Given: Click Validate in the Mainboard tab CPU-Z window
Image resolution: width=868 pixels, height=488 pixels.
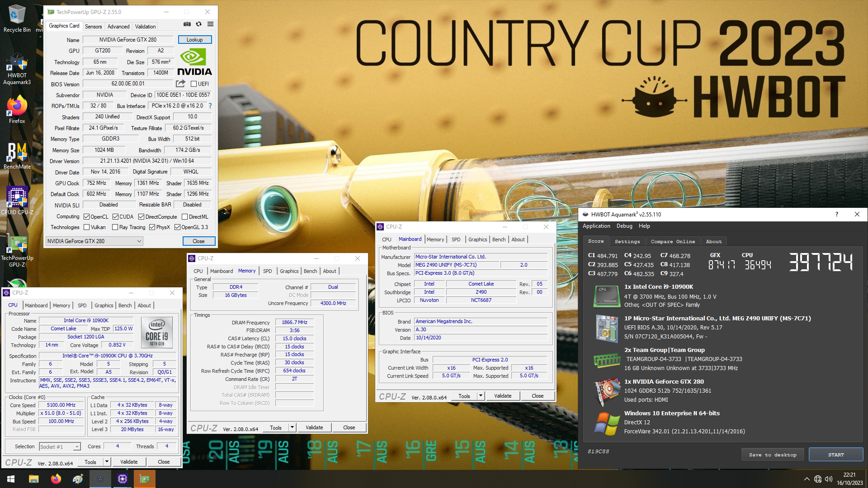Looking at the screenshot, I should (x=503, y=396).
